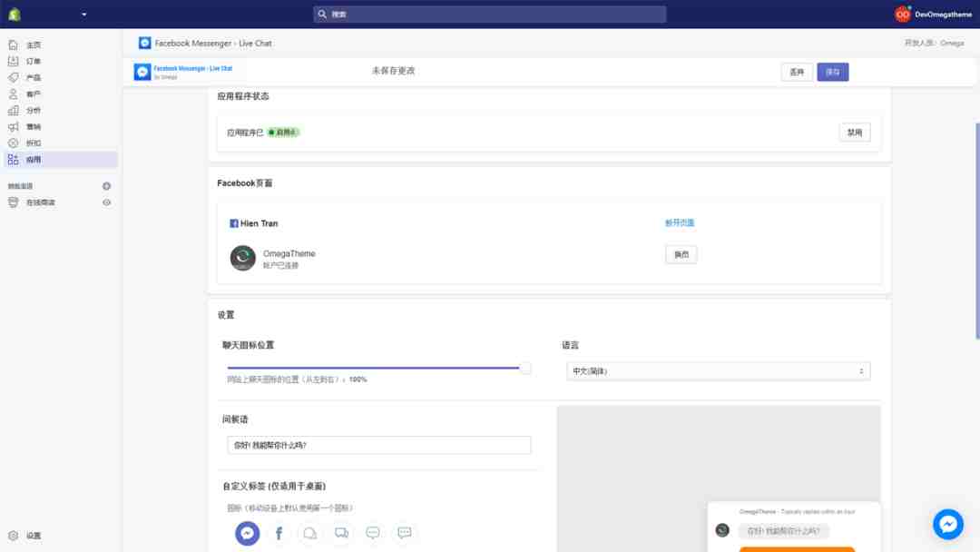
Task: Click the Omega developer text top right
Action: click(x=951, y=44)
